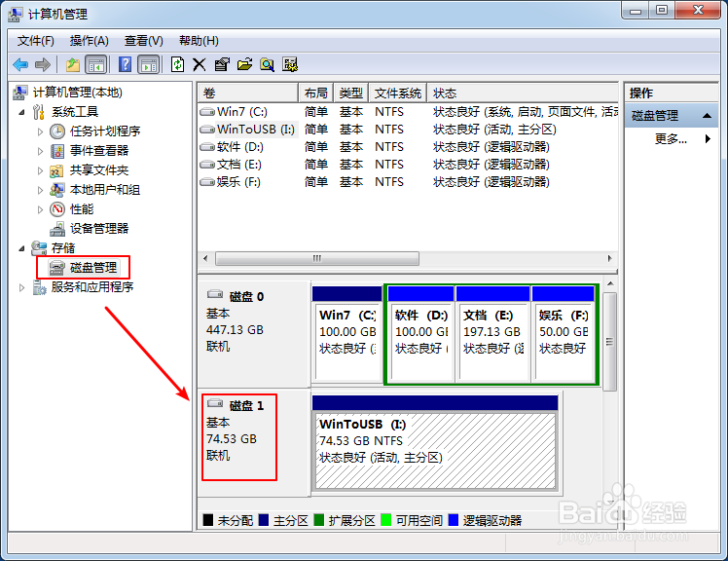
Task: Sort by the 状态 column header
Action: coord(523,93)
